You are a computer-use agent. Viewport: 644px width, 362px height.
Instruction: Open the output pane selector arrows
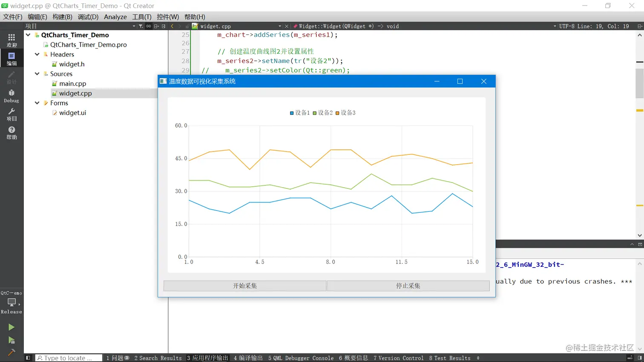(x=478, y=358)
